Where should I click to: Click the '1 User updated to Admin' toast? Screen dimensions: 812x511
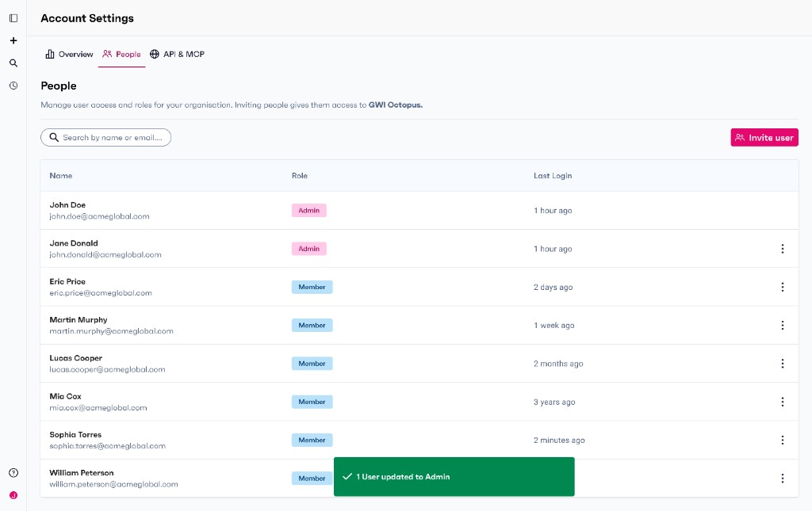coord(454,477)
